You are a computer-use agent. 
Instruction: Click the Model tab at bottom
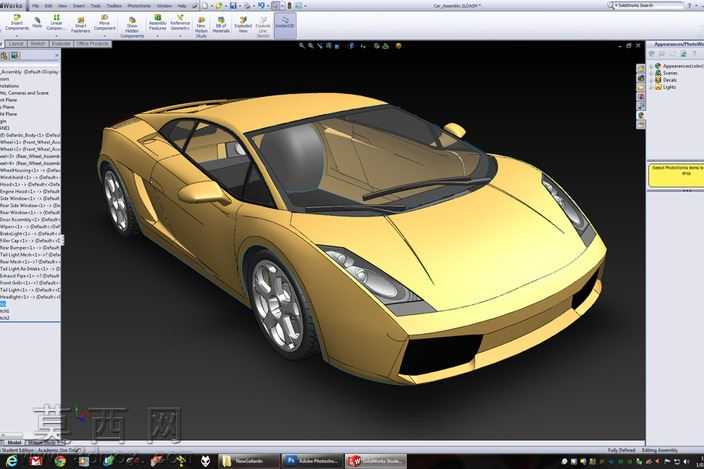point(14,443)
